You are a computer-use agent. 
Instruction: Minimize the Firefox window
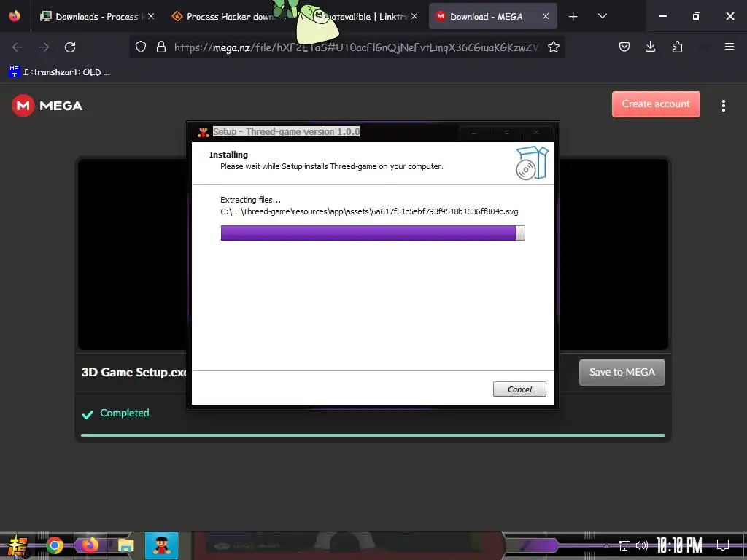pyautogui.click(x=662, y=16)
